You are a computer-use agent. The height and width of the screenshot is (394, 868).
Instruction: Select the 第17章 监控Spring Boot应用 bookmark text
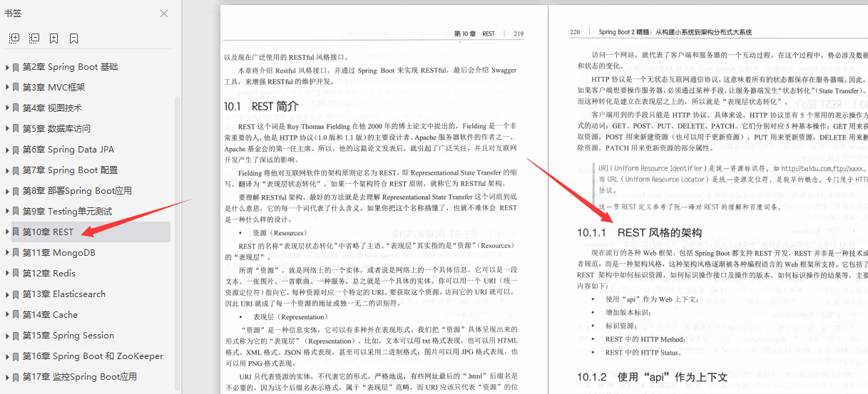[x=80, y=377]
